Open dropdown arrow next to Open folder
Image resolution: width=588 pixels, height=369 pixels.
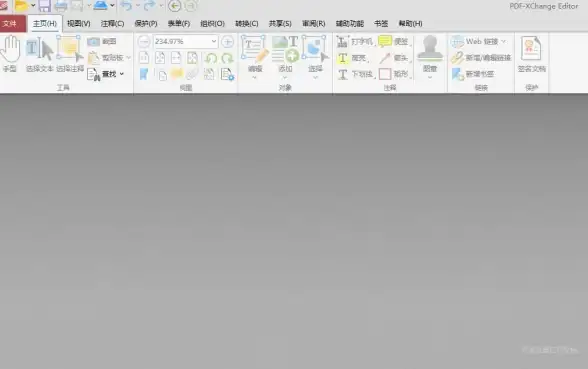tap(33, 6)
